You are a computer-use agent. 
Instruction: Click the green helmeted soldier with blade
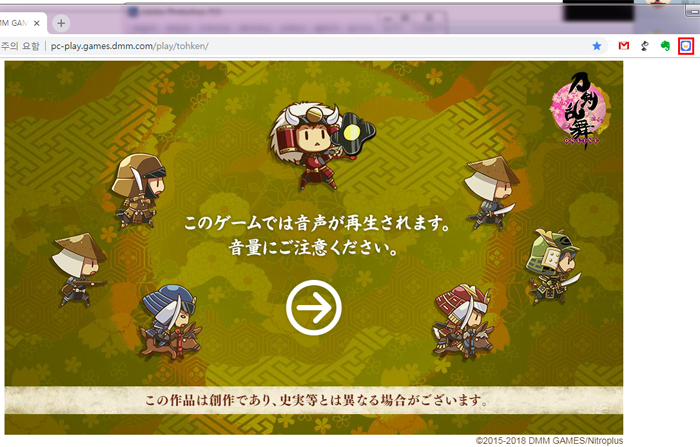coord(553,267)
